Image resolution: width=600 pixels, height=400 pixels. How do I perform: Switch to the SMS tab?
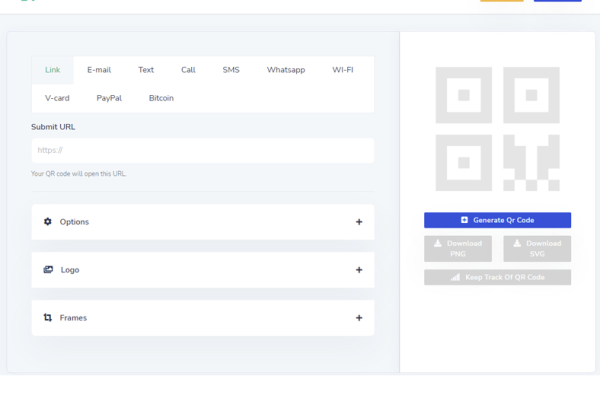pos(231,70)
